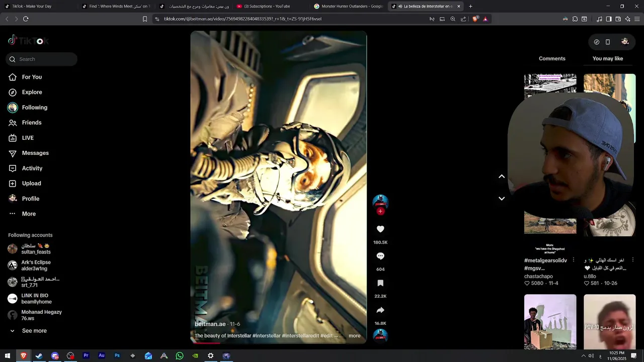
Task: Switch to the Monster Hunter Outlanders Google tab
Action: point(348,7)
